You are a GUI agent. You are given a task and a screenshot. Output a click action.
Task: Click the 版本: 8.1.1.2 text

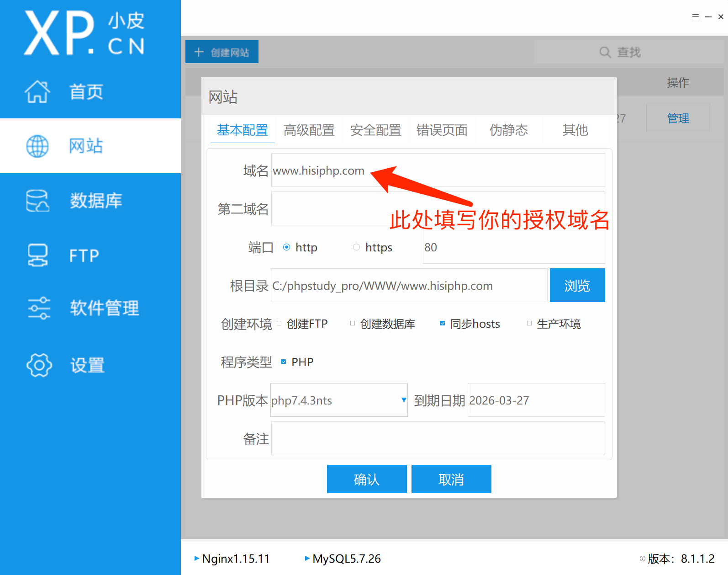pyautogui.click(x=681, y=559)
